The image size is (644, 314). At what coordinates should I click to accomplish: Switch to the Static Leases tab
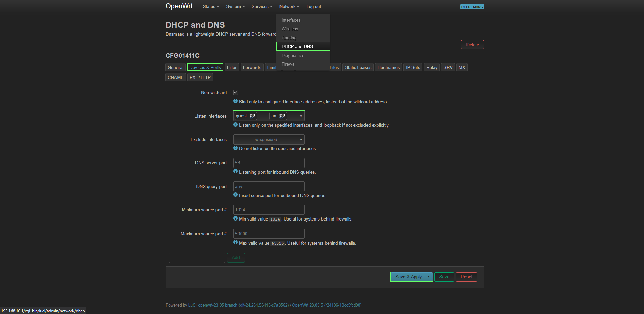(358, 67)
